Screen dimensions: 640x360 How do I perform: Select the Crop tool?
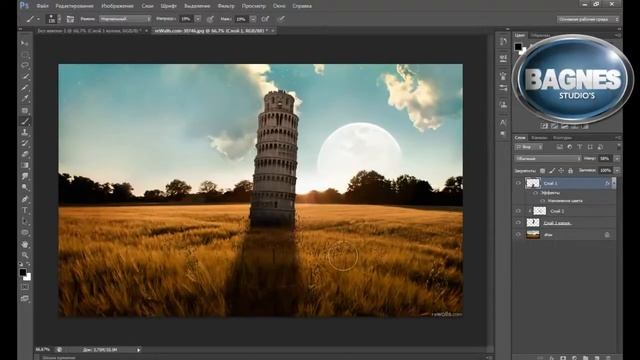click(25, 88)
